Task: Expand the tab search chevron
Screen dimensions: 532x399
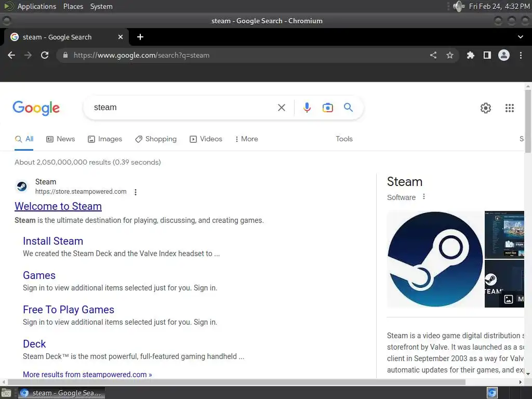Action: tap(521, 37)
